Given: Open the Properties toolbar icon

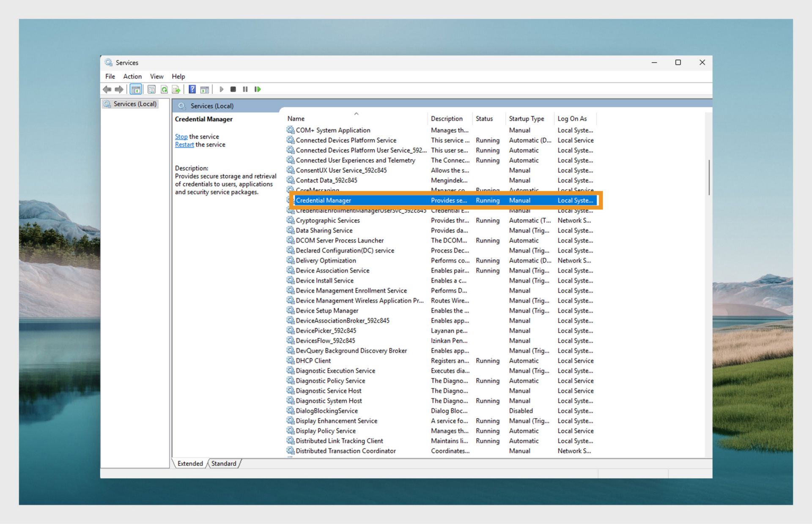Looking at the screenshot, I should 151,89.
